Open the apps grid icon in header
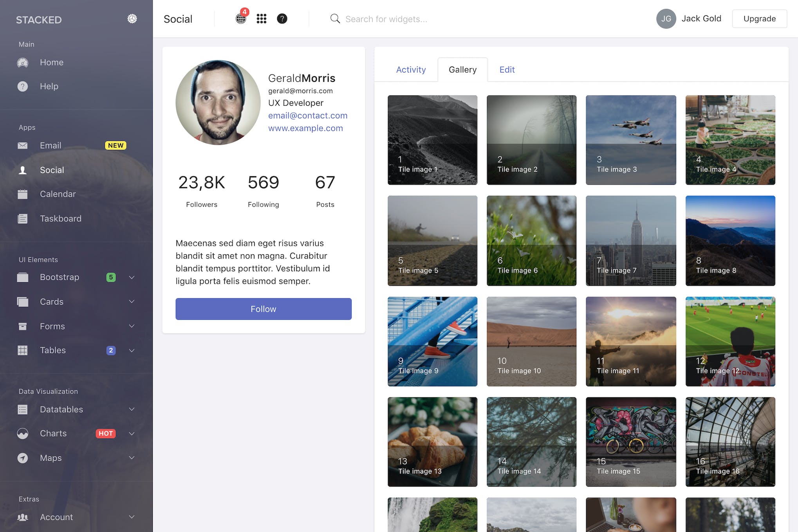The width and height of the screenshot is (798, 532). 262,19
